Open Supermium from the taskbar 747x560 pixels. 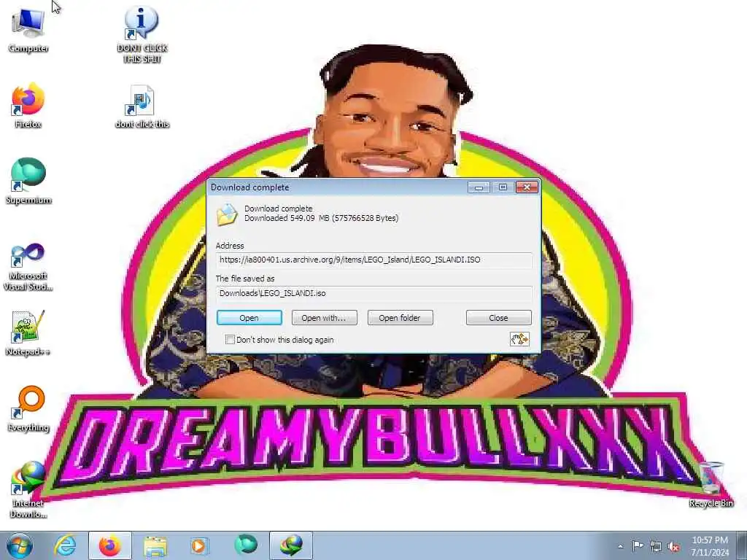pyautogui.click(x=245, y=545)
